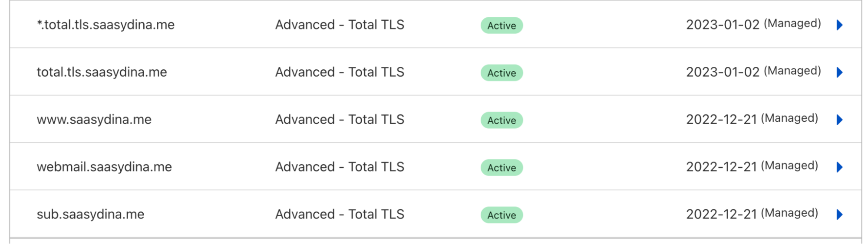Select the webmail.saasydina.me hostname

pos(104,167)
